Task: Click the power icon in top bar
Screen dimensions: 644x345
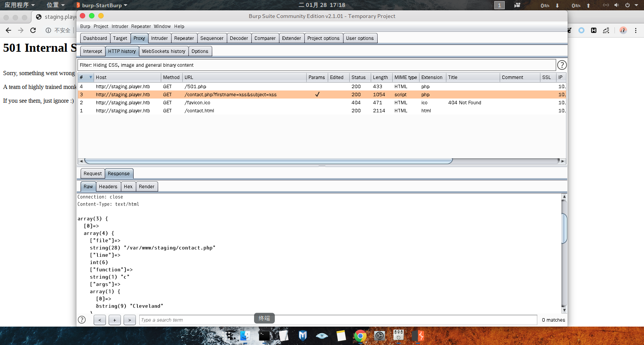Action: point(627,5)
